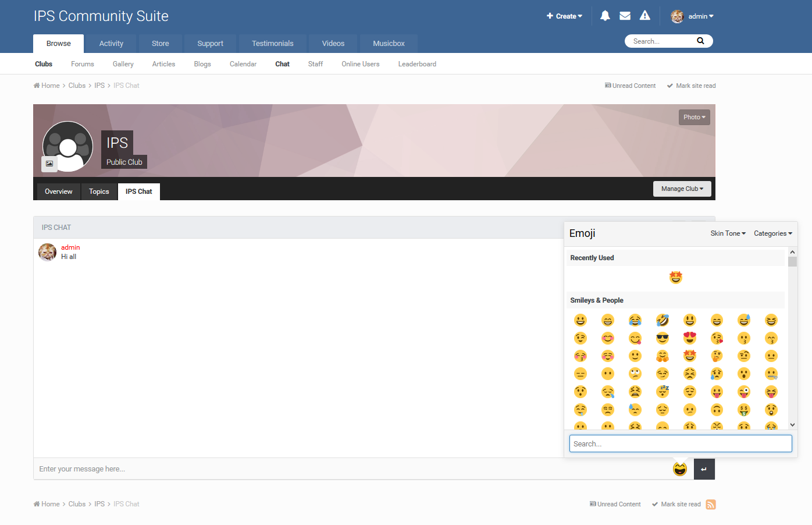
Task: Open the Skin Tone dropdown
Action: tap(728, 233)
